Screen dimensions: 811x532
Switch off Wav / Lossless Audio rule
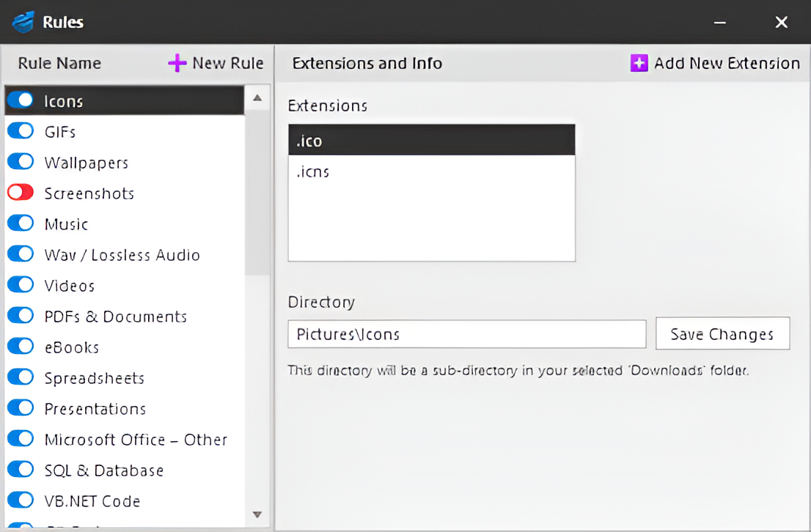click(21, 254)
